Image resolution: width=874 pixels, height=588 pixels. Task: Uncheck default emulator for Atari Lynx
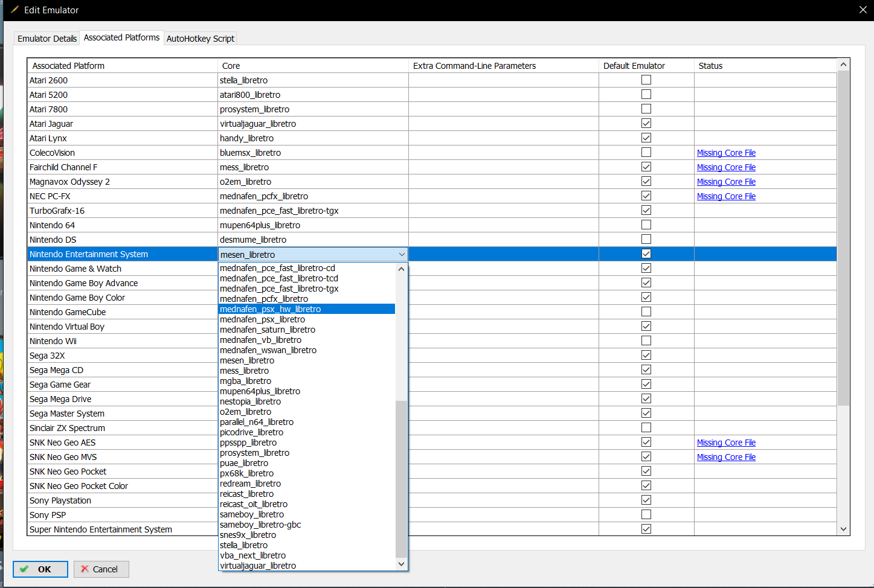646,138
